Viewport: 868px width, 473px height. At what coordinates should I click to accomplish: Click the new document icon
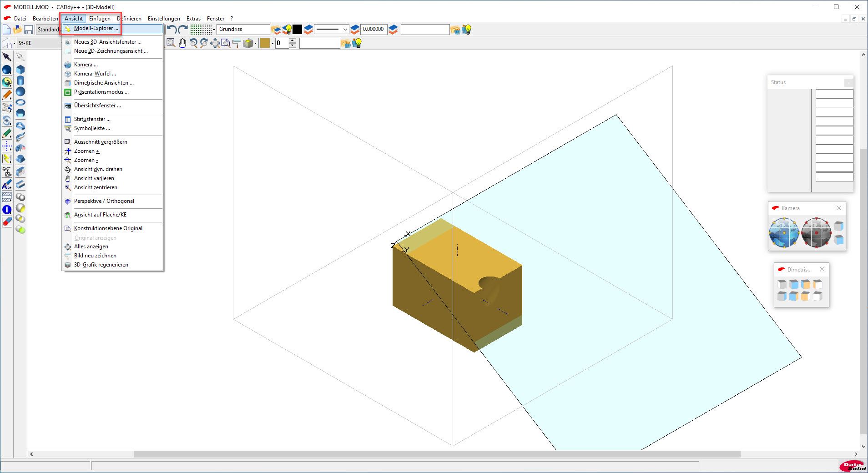[7, 30]
